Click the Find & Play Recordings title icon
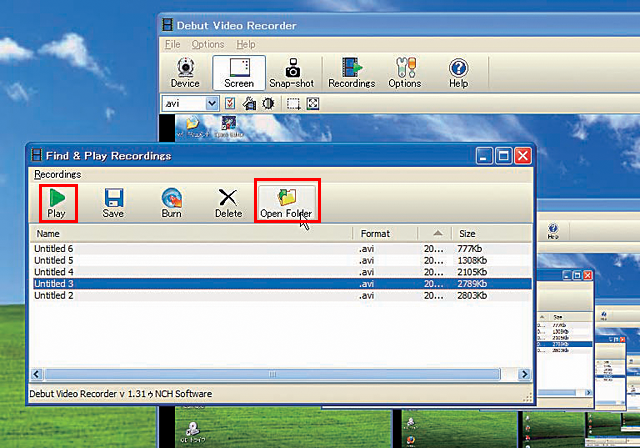Screen dimensions: 640x448 pyautogui.click(x=37, y=155)
